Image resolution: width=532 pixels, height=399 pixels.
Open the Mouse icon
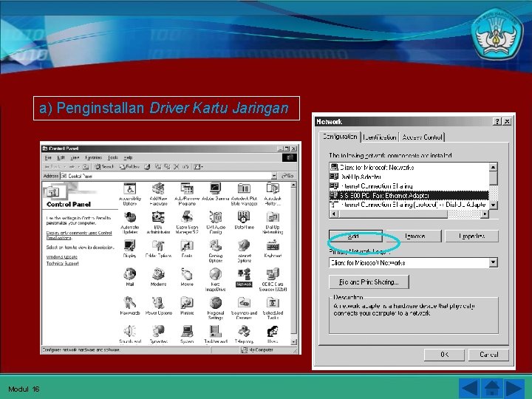[x=187, y=277]
